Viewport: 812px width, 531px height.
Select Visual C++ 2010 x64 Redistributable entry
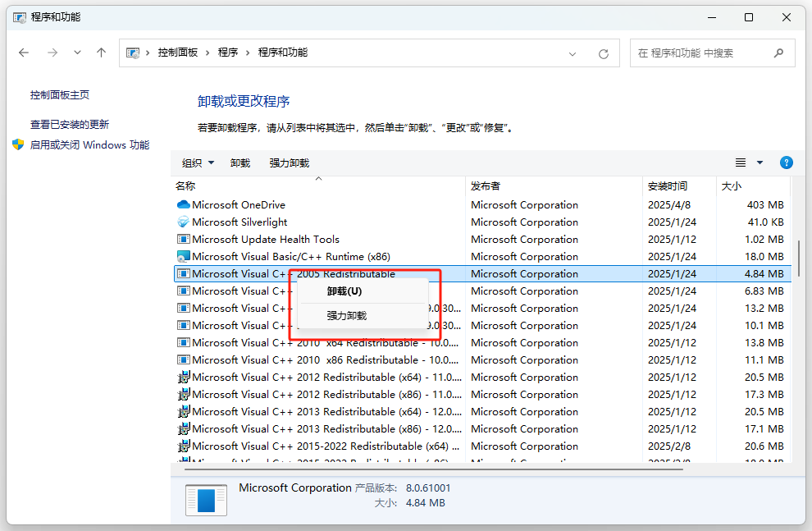point(482,342)
